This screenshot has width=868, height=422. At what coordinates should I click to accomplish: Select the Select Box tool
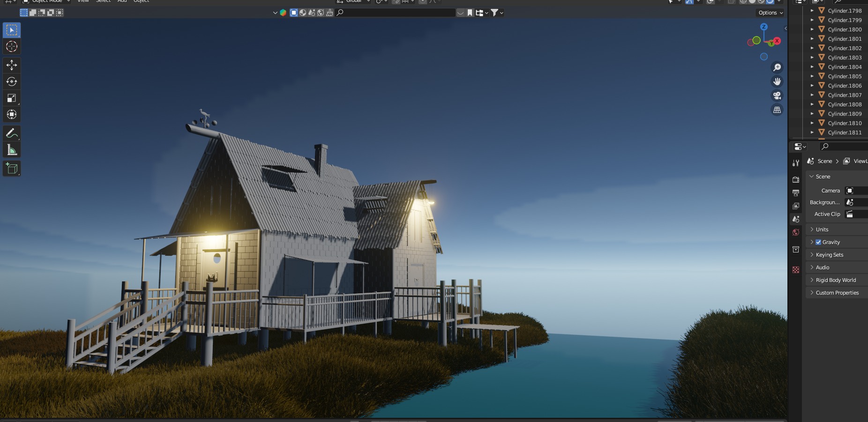12,30
